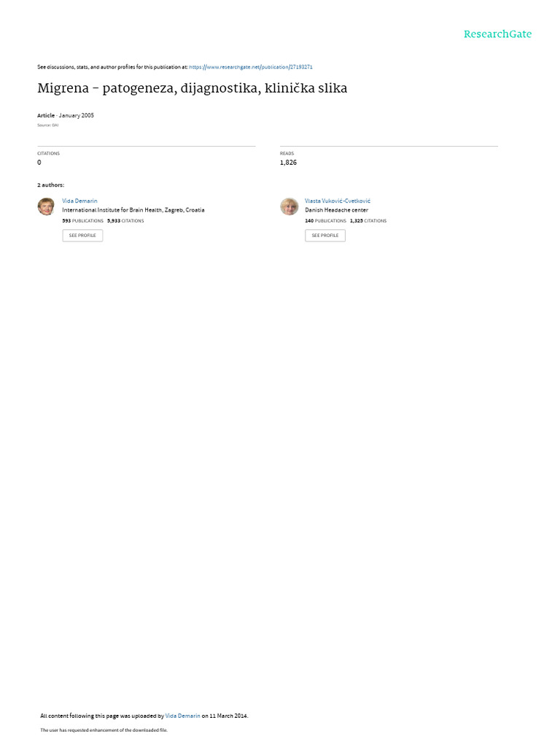Click the 1,325 CITATIONS stat
The image size is (560, 747).
point(368,220)
